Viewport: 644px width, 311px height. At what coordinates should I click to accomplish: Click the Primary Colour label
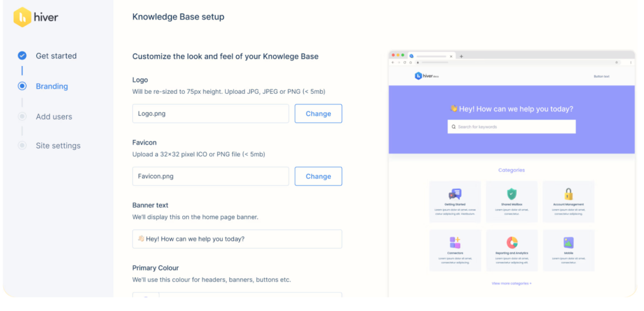tap(155, 268)
